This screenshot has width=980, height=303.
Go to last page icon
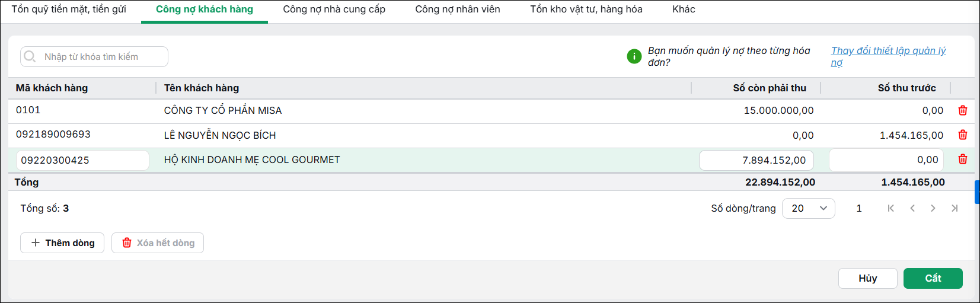click(x=955, y=208)
